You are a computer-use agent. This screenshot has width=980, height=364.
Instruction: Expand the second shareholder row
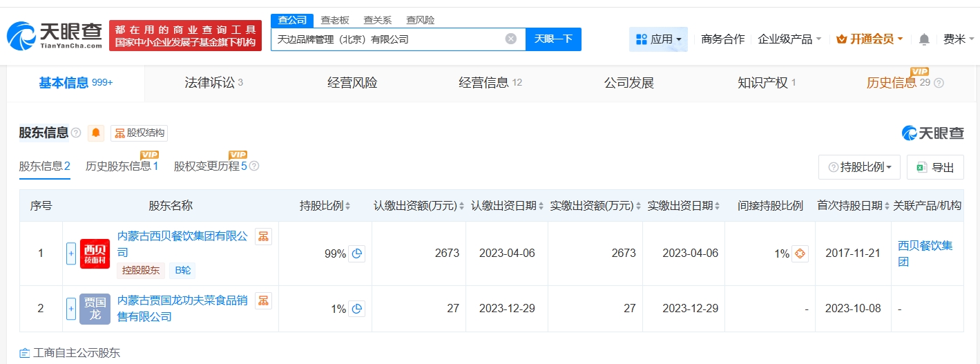click(70, 309)
